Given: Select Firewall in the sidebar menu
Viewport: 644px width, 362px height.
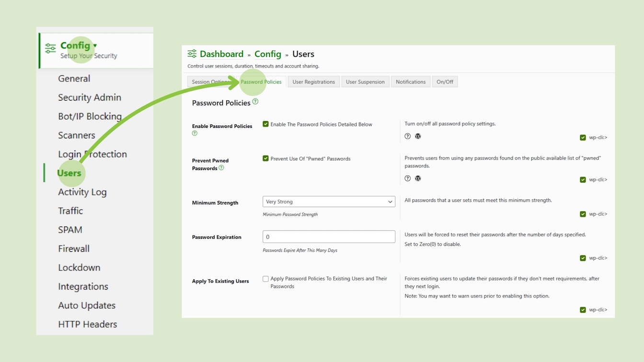Looking at the screenshot, I should [74, 249].
